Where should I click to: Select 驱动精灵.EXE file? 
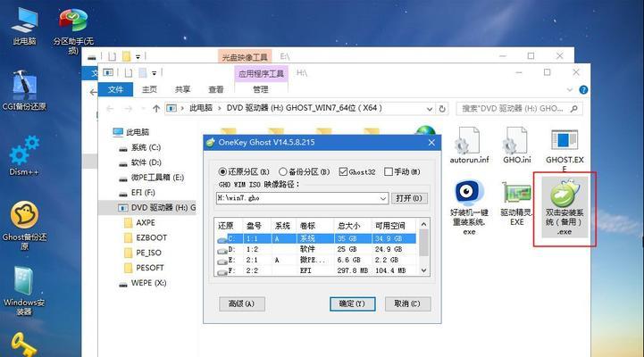(516, 203)
